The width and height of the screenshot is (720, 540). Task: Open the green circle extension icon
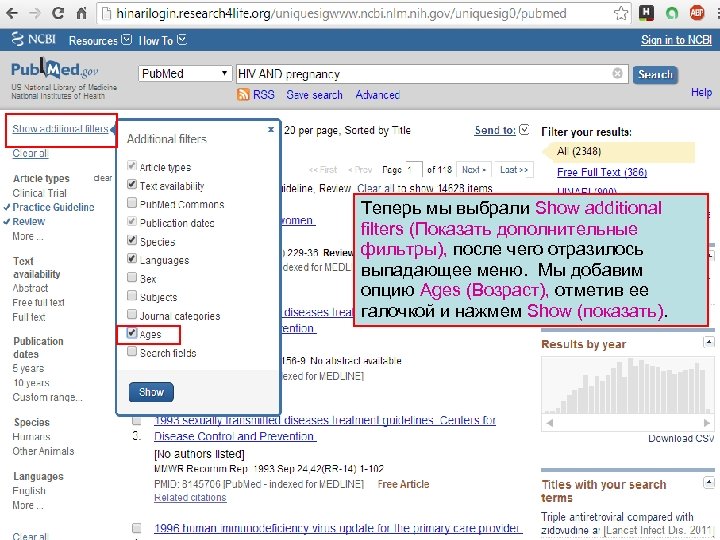point(672,13)
